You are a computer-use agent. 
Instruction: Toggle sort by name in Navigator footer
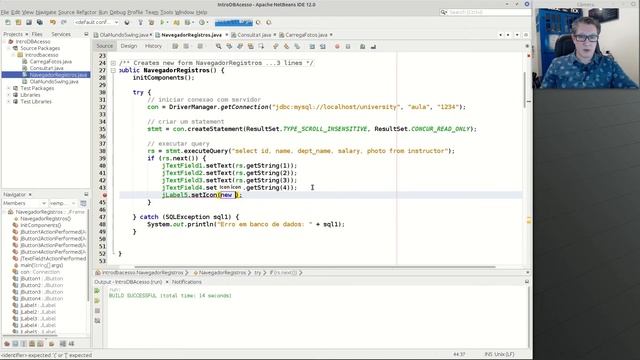[62, 344]
